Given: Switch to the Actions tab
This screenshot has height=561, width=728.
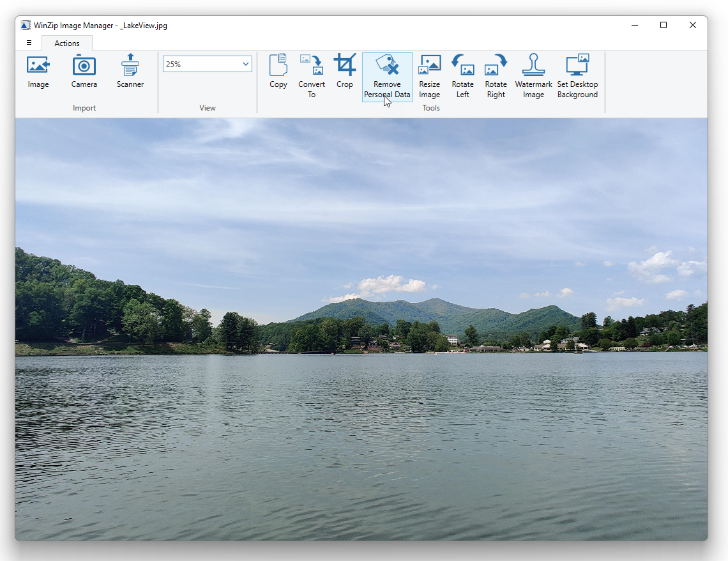Looking at the screenshot, I should [67, 43].
